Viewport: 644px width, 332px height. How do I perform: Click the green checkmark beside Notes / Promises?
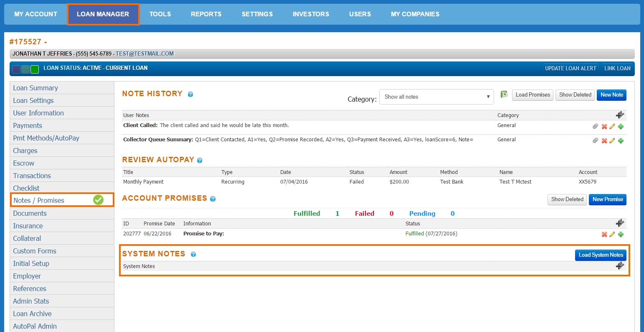coord(98,200)
